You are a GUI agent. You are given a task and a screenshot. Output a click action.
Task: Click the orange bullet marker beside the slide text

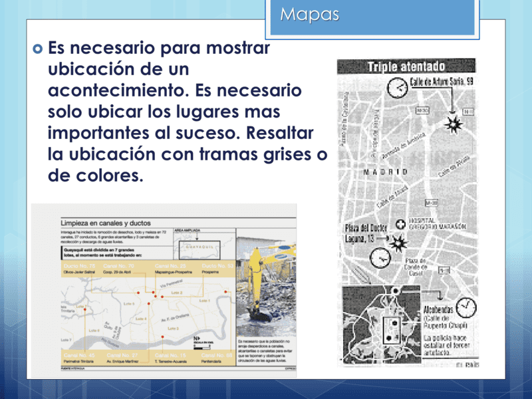coord(37,48)
